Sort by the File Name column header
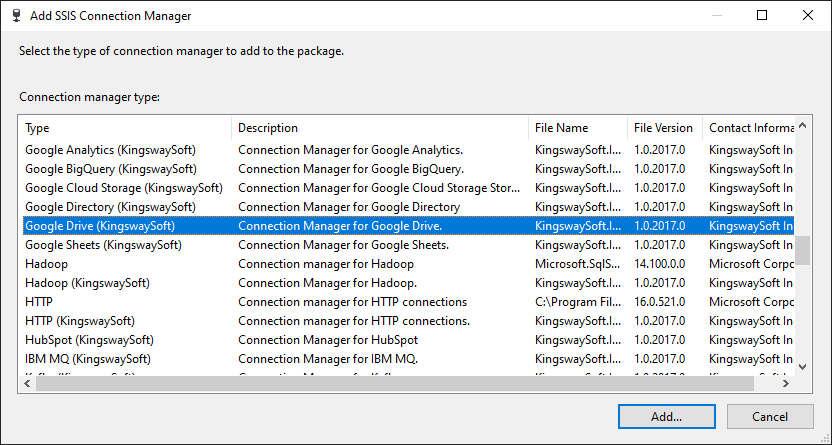832x445 pixels. click(578, 128)
